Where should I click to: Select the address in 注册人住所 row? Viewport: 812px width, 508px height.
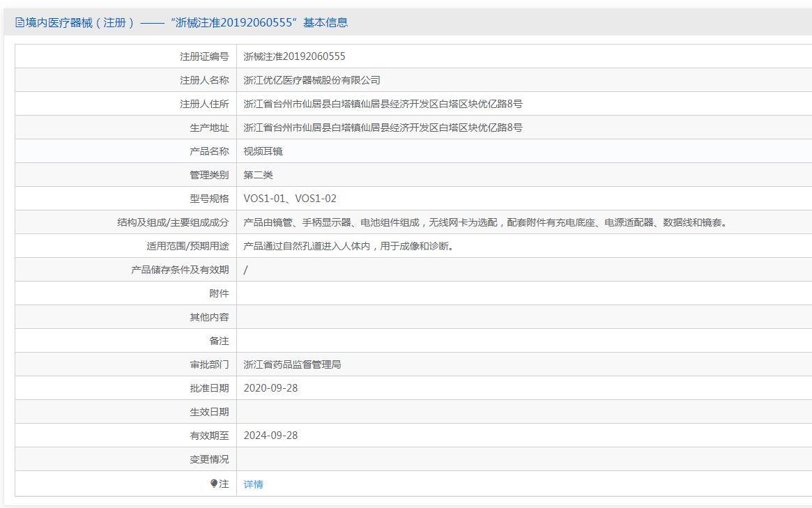[383, 104]
